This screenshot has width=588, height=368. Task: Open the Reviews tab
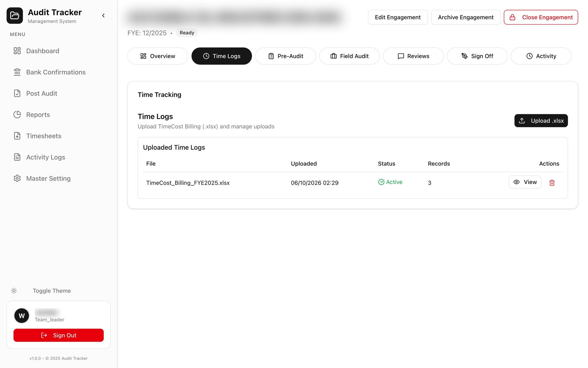(x=413, y=56)
